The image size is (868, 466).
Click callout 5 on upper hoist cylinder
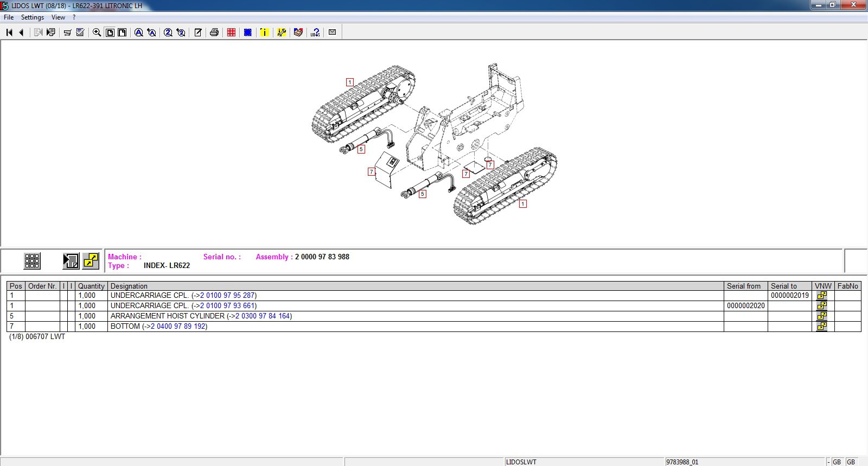tap(361, 149)
